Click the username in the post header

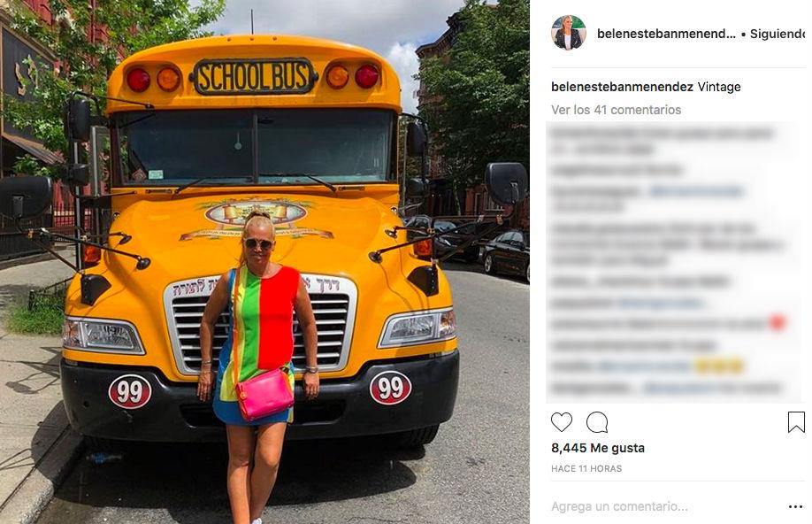666,34
